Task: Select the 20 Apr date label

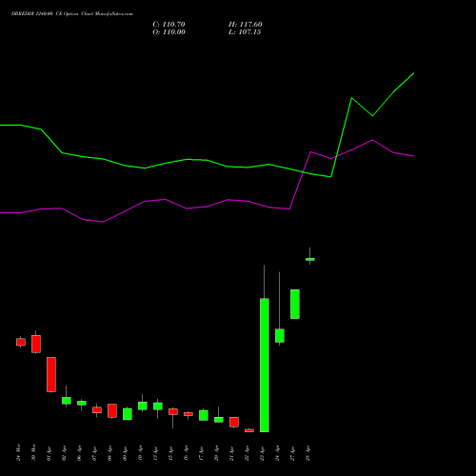Action: tap(216, 453)
